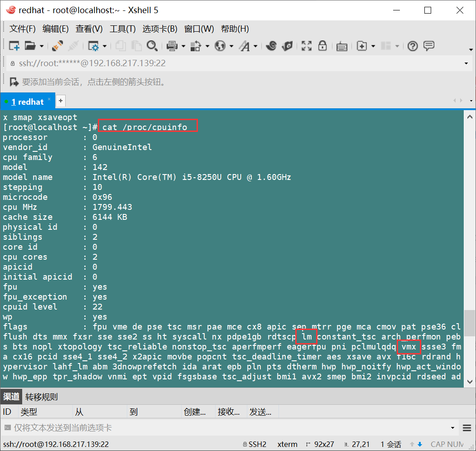Image resolution: width=476 pixels, height=451 pixels.
Task: Toggle the upload arrow in the status bar
Action: pos(412,444)
